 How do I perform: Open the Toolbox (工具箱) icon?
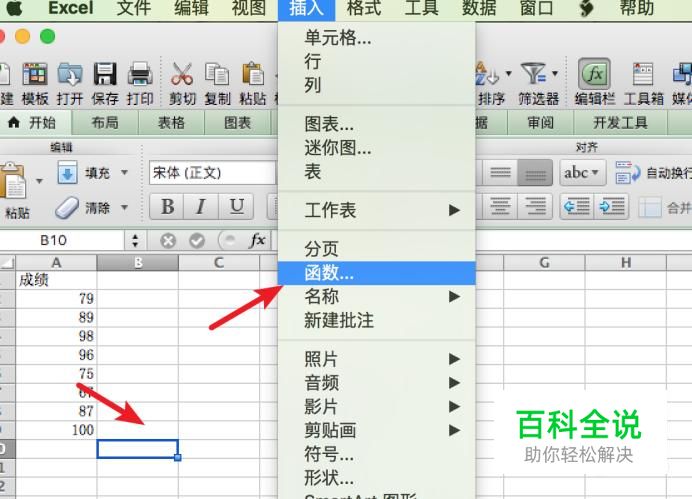click(x=643, y=74)
